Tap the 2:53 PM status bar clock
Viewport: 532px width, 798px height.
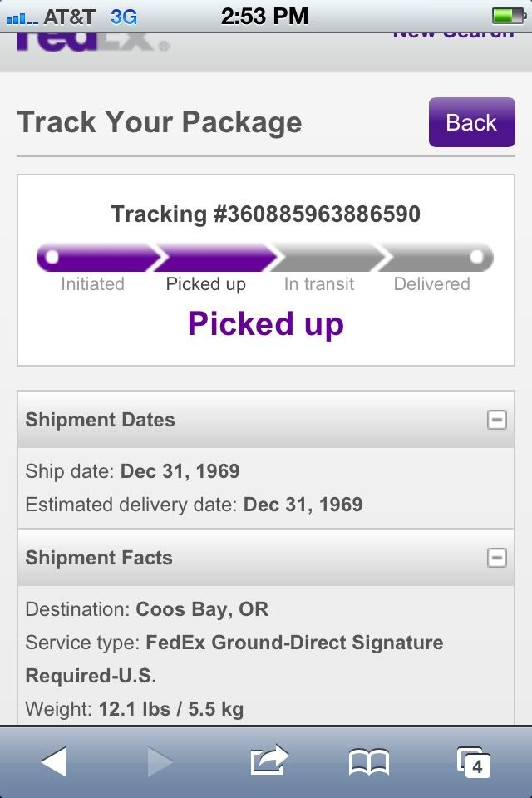264,16
